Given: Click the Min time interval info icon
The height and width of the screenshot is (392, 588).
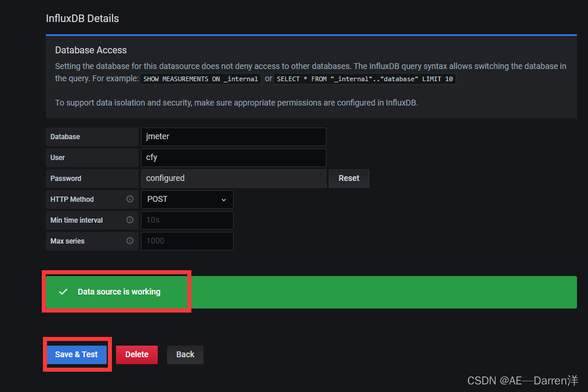Looking at the screenshot, I should [129, 220].
